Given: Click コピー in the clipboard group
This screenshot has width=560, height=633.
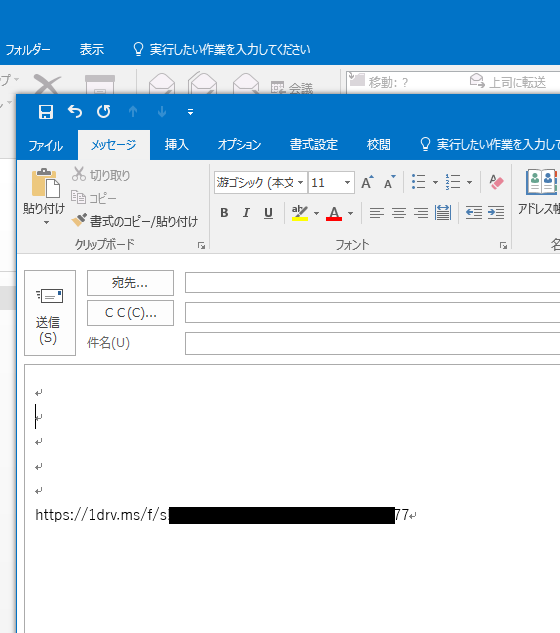Looking at the screenshot, I should pyautogui.click(x=94, y=198).
